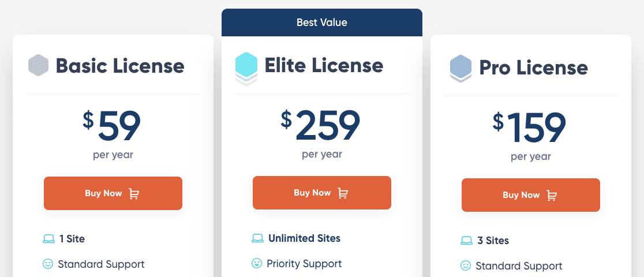Click the Basic License heading
The height and width of the screenshot is (277, 644).
point(120,66)
